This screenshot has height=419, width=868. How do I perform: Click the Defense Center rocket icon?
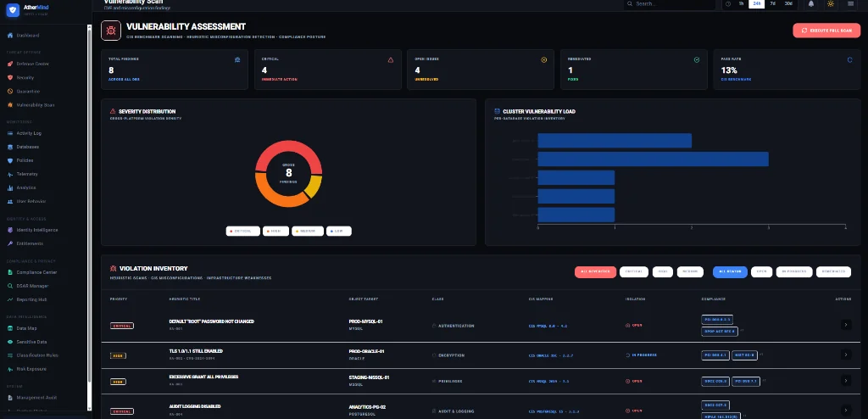tap(10, 64)
